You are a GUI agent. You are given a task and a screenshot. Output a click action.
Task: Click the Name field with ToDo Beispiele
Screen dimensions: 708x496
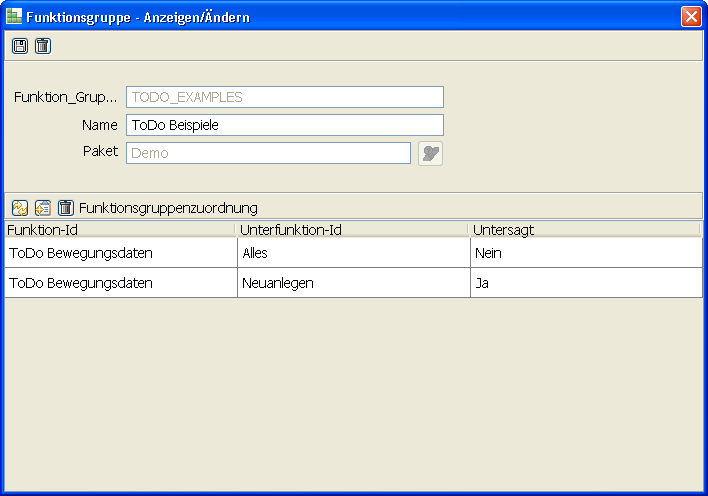coord(284,125)
